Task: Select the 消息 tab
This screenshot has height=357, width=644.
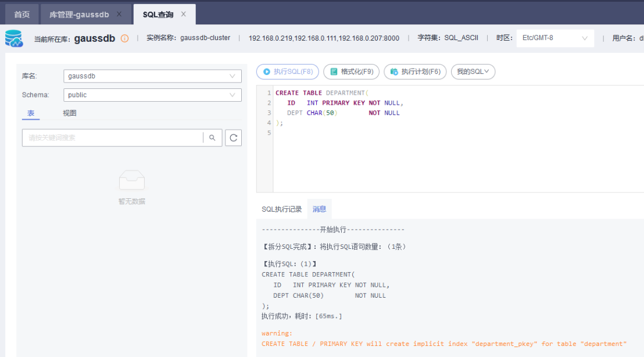Action: (319, 209)
